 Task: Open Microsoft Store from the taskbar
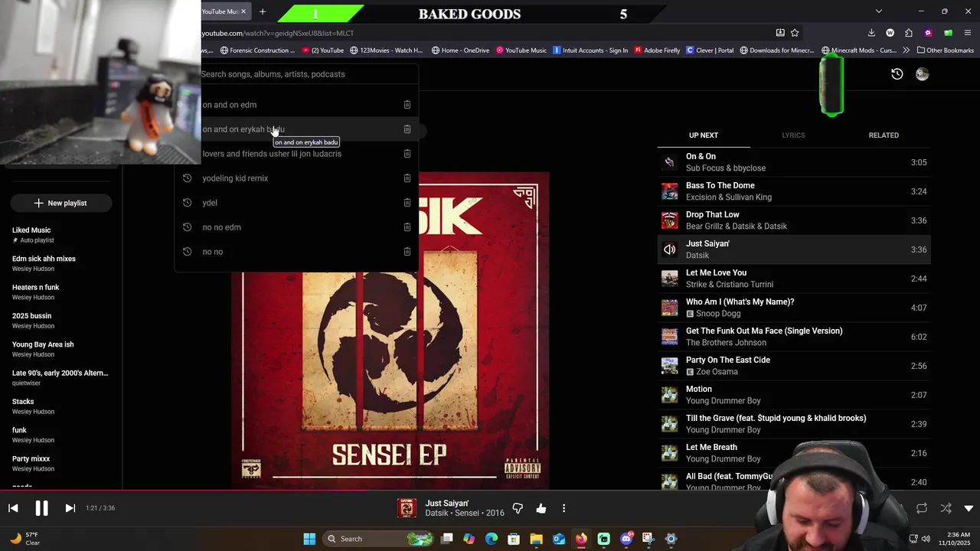coord(514,539)
